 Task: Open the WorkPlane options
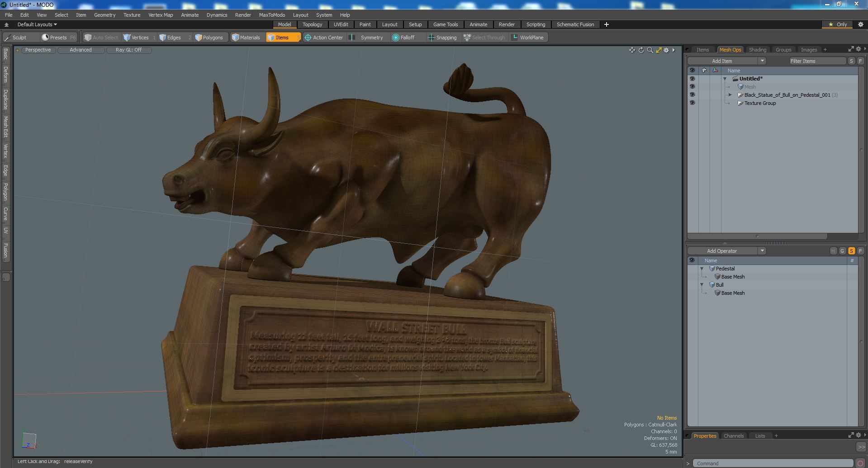point(528,38)
